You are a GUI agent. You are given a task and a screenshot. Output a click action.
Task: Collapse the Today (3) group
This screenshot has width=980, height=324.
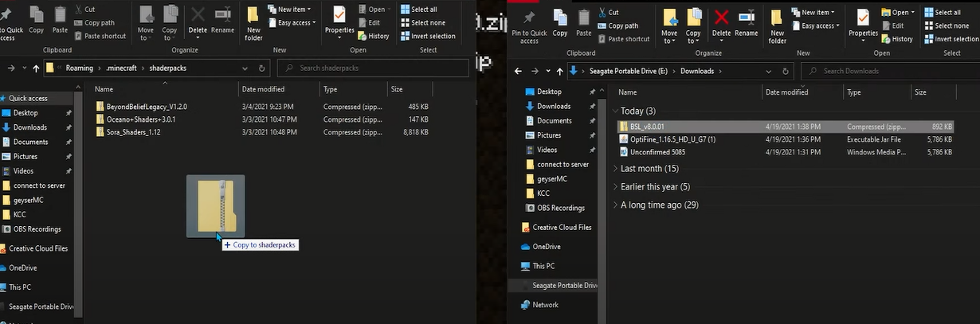coord(616,111)
